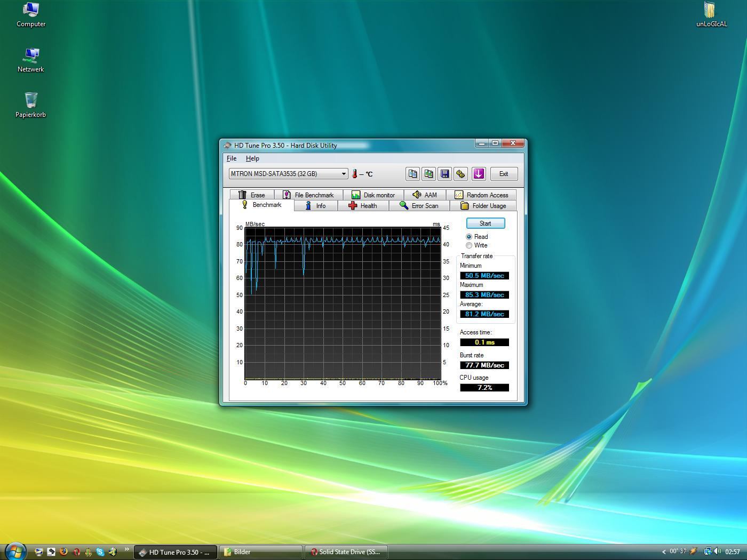Switch to the Health tab
Viewport: 747px width, 560px height.
(x=363, y=206)
